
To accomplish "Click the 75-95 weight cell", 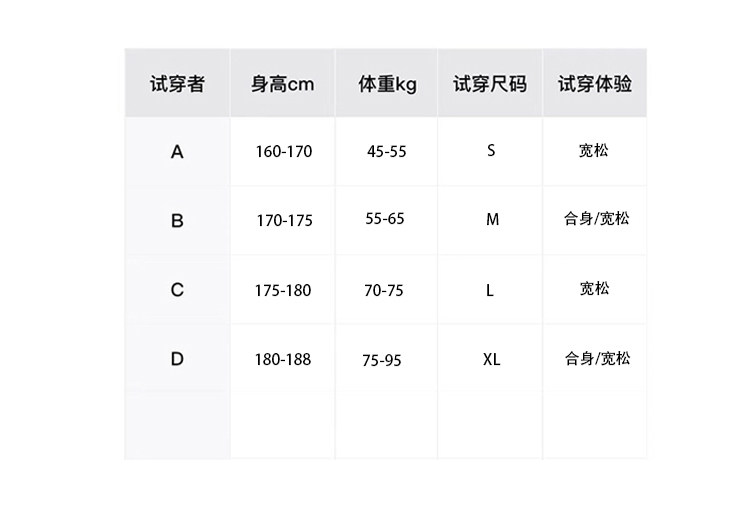I will (x=382, y=360).
